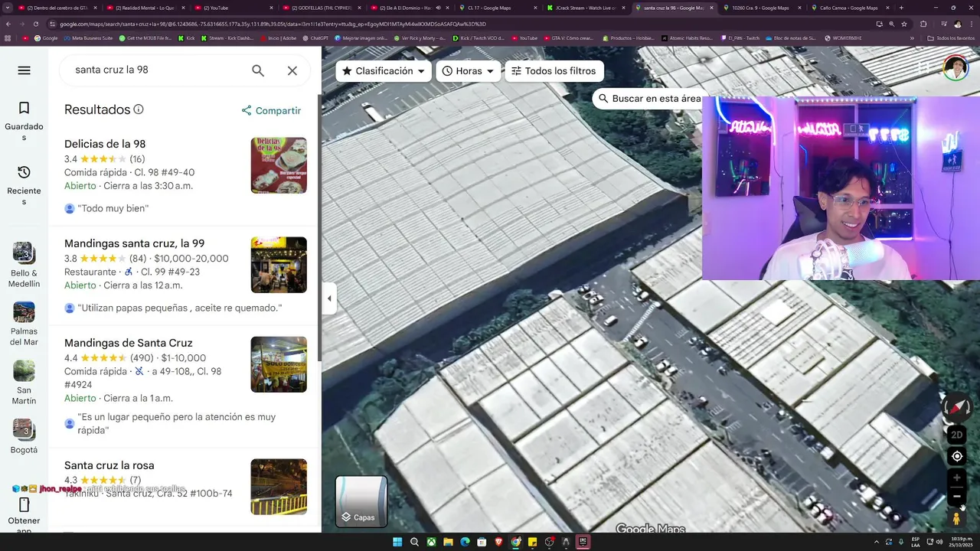Open the ChatGPT bookmark
980x551 pixels.
pos(315,37)
